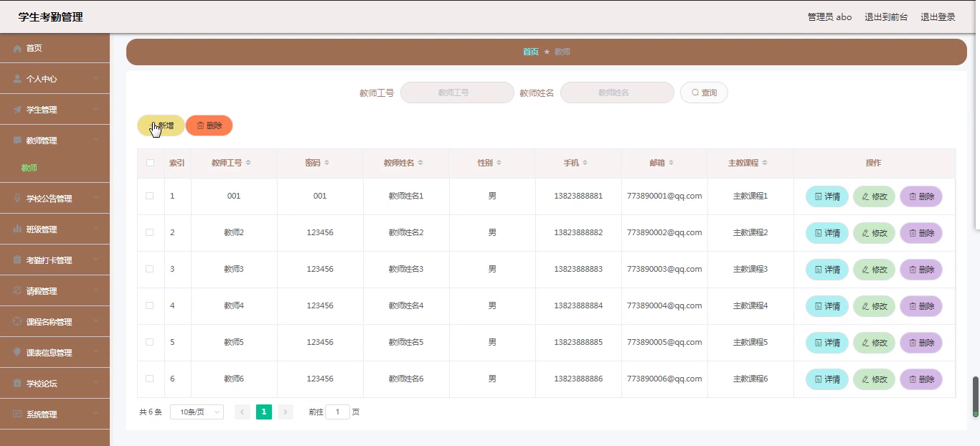Expand the 班级管理 sidebar menu
980x446 pixels.
[95, 229]
